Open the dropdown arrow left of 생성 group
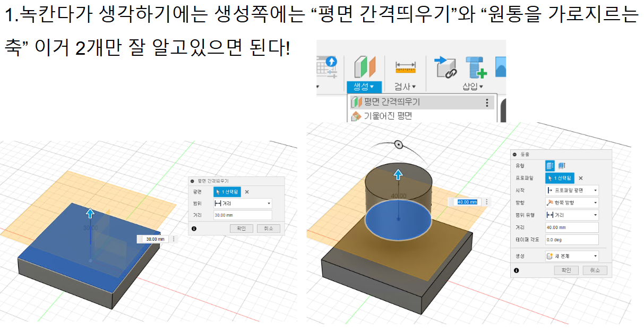 (x=318, y=86)
